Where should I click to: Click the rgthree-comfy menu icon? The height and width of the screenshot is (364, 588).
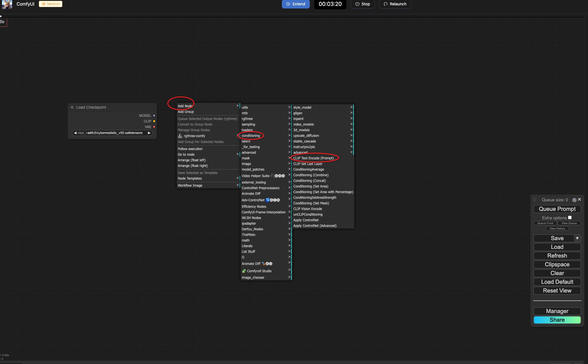click(x=180, y=136)
